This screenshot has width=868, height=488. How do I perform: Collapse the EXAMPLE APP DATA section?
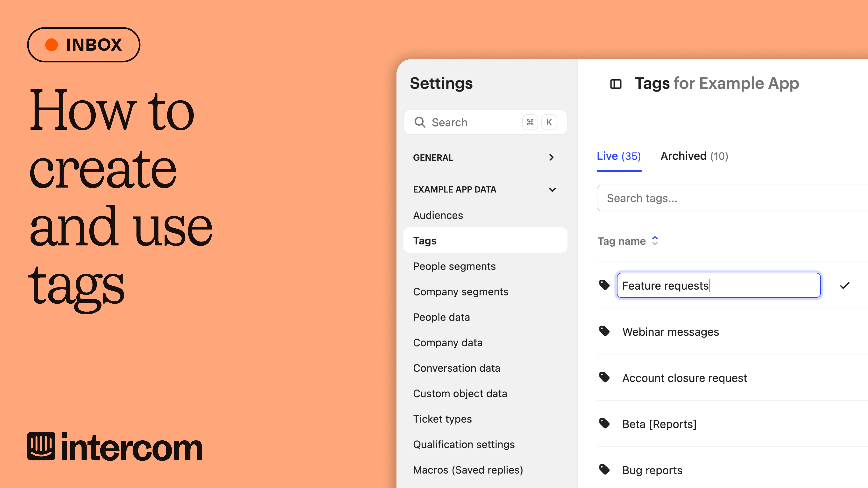552,190
